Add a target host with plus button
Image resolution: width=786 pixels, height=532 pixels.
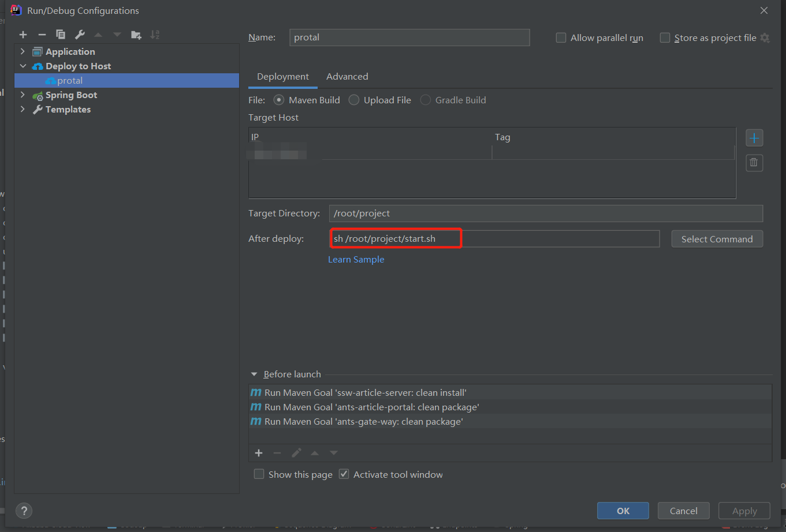[754, 138]
